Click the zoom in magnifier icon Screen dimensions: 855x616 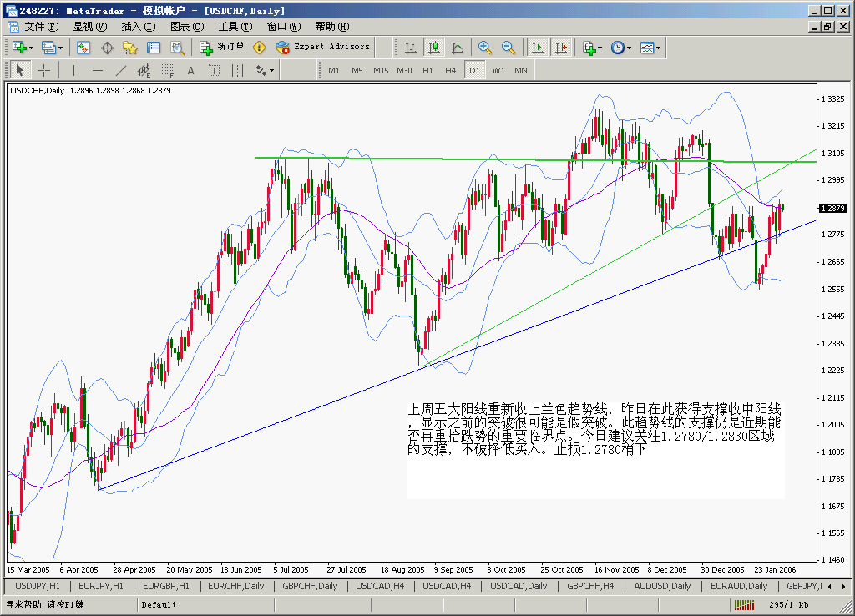tap(485, 48)
